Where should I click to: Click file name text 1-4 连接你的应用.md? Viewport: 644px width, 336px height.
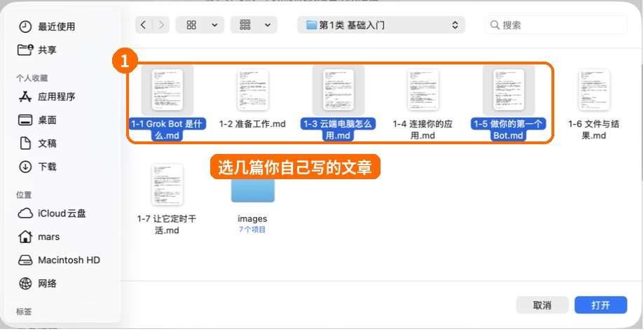pyautogui.click(x=423, y=129)
